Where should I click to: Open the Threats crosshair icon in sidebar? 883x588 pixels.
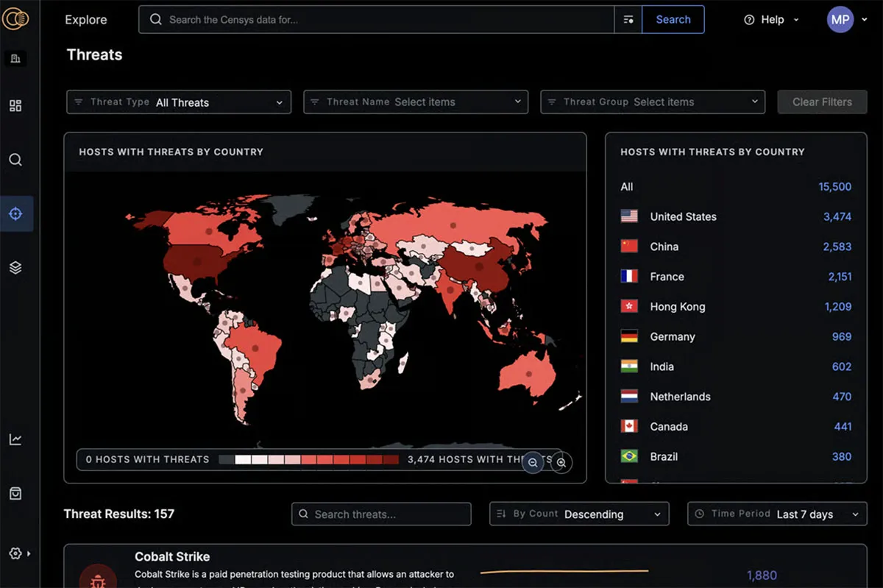pos(15,214)
